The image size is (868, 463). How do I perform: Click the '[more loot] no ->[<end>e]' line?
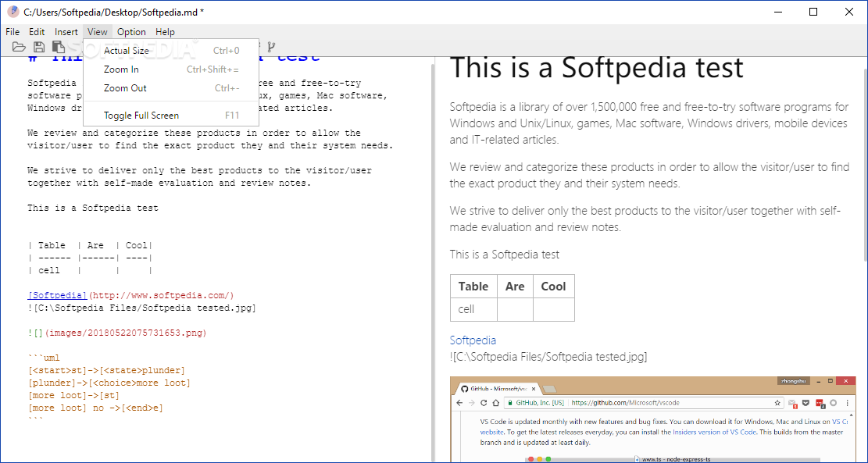coord(95,408)
